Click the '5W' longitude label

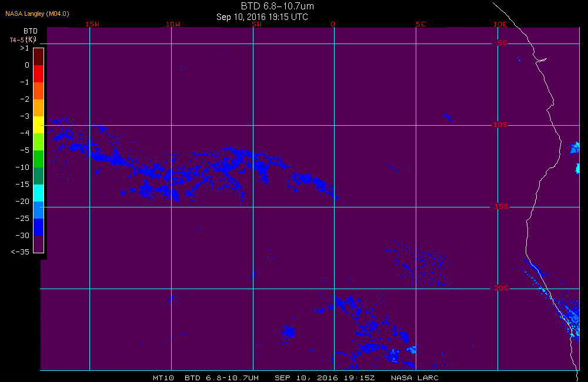256,24
